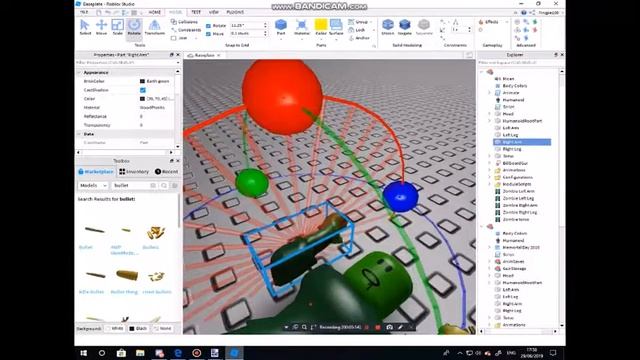Apply Union solid modeling
Viewport: 640px width, 360px height.
tap(388, 27)
